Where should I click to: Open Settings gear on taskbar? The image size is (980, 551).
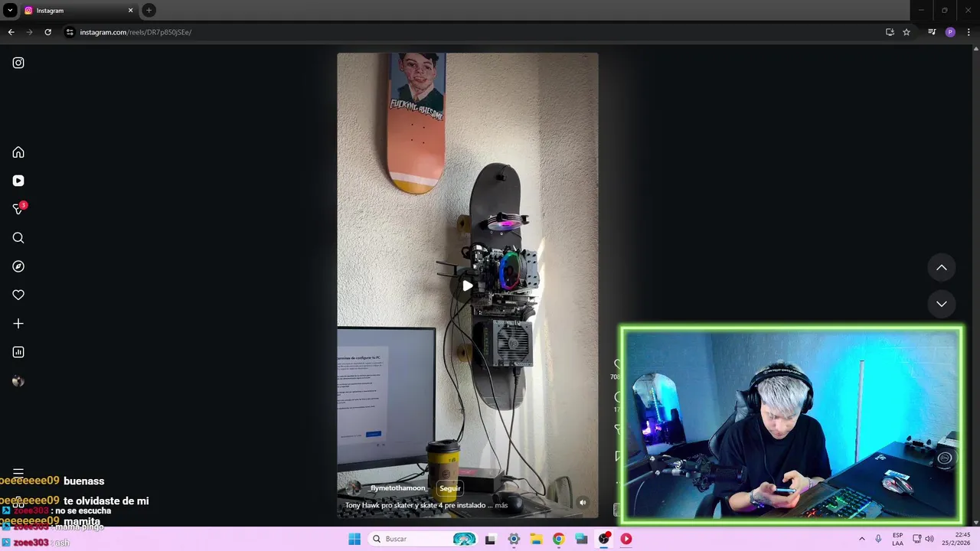pos(514,539)
